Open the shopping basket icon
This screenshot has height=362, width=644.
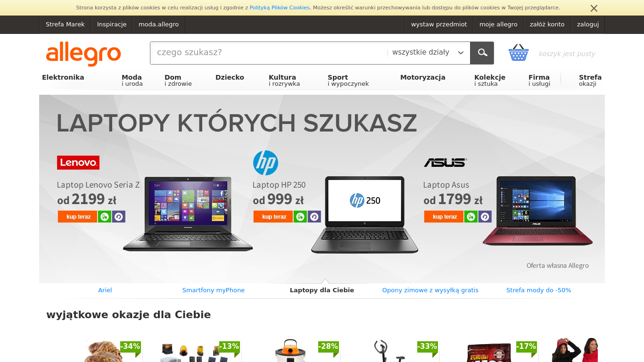coord(519,53)
